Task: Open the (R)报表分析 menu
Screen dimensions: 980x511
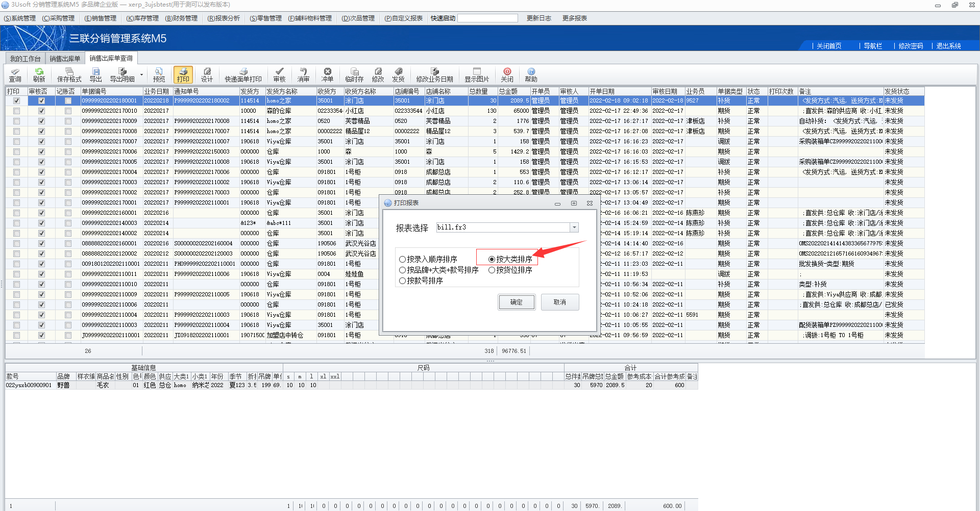Action: pos(224,18)
